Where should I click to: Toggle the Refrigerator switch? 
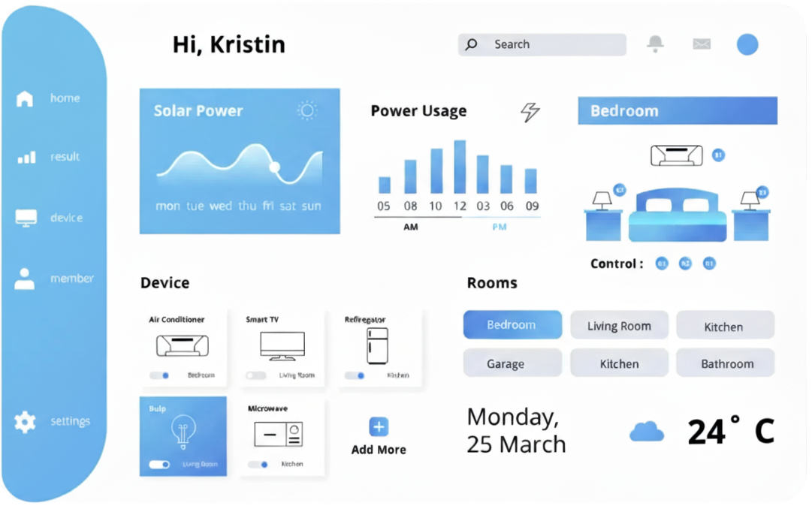click(x=355, y=375)
